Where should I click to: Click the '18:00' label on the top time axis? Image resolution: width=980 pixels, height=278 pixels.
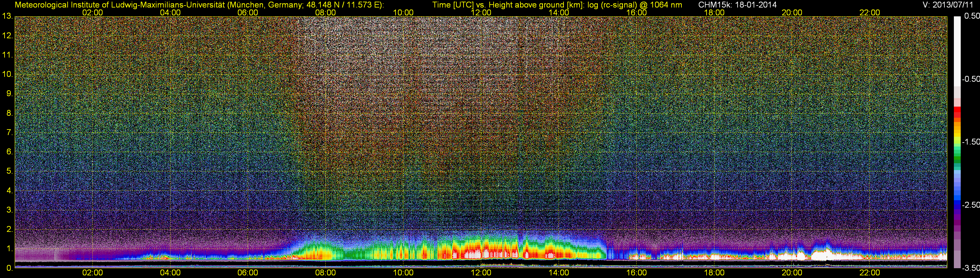click(x=714, y=12)
